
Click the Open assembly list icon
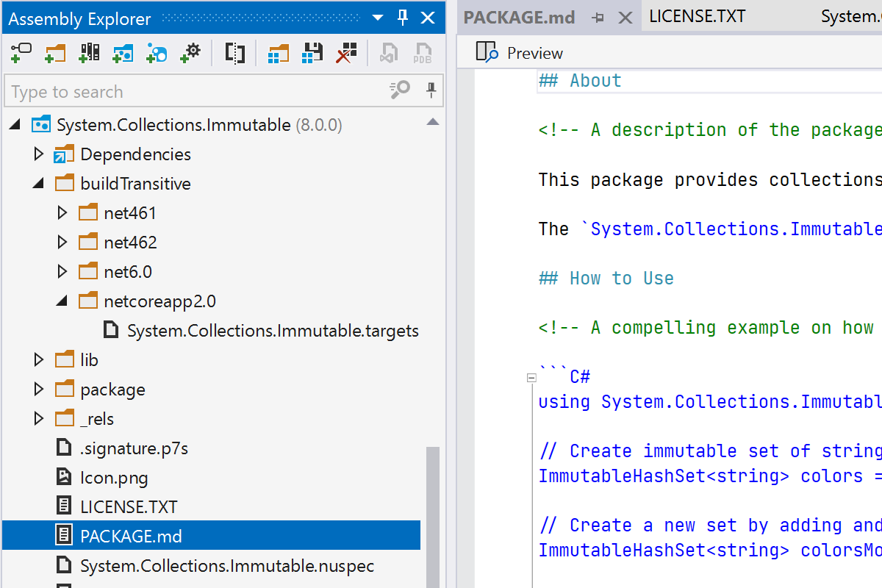pos(278,53)
